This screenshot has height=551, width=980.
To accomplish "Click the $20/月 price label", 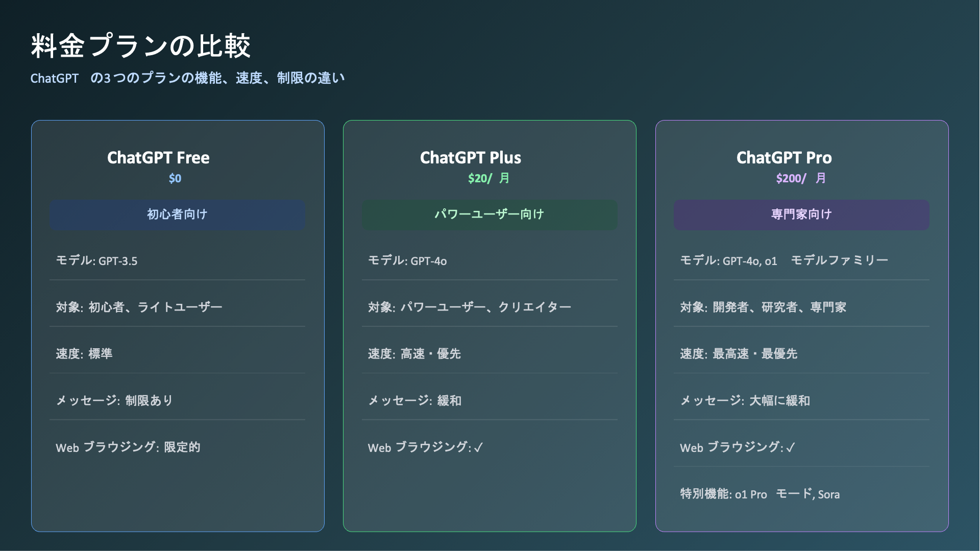I will tap(488, 178).
